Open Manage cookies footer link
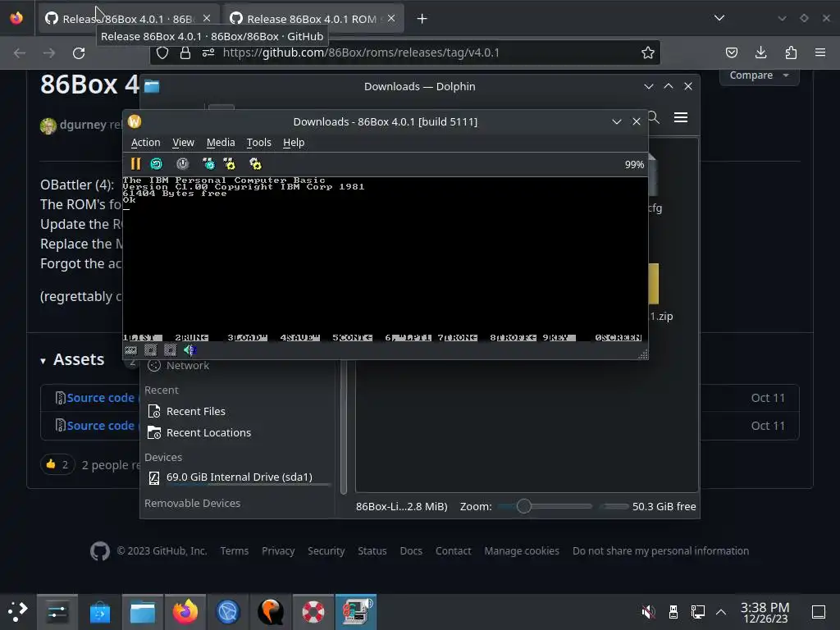Image resolution: width=840 pixels, height=630 pixels. [522, 550]
